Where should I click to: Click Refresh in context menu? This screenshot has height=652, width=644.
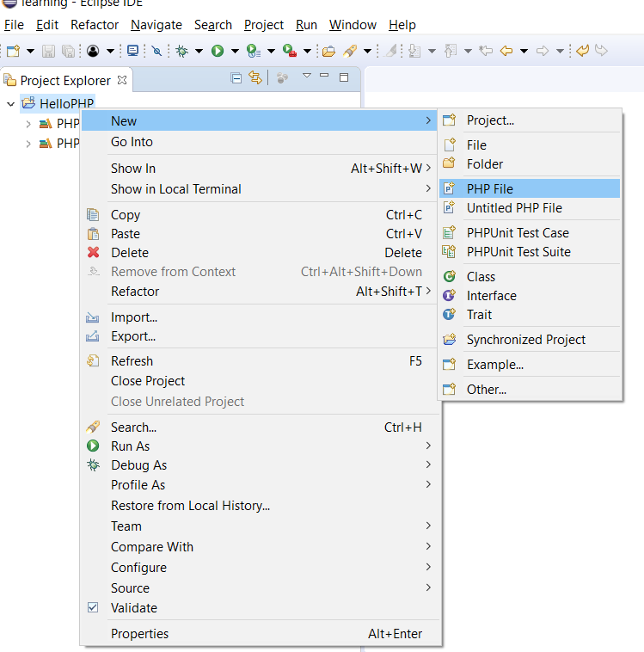[x=259, y=361]
